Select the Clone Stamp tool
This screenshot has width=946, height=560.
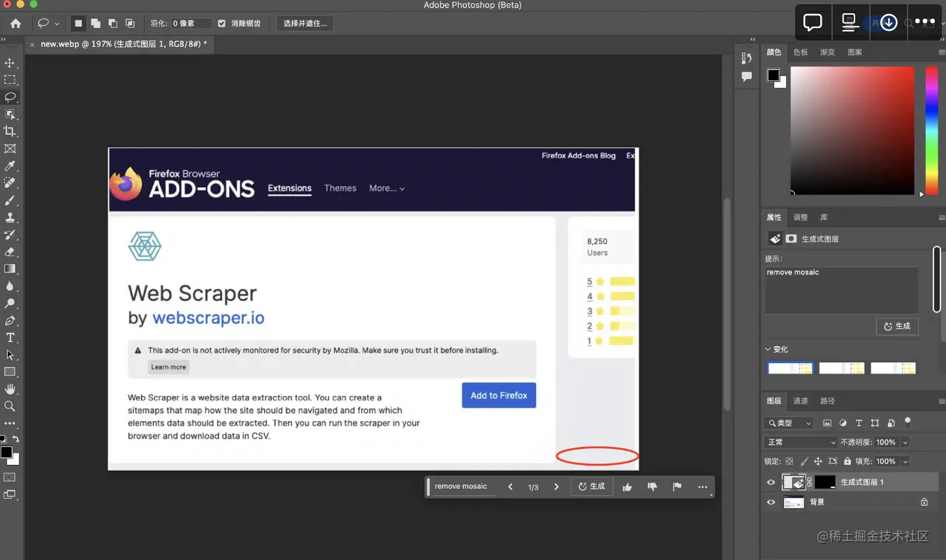point(10,217)
